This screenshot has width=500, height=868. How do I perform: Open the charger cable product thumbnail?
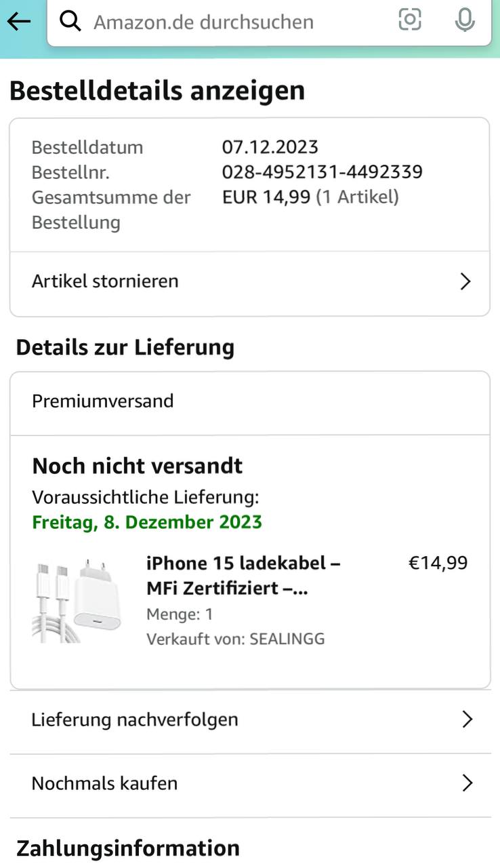pyautogui.click(x=77, y=600)
